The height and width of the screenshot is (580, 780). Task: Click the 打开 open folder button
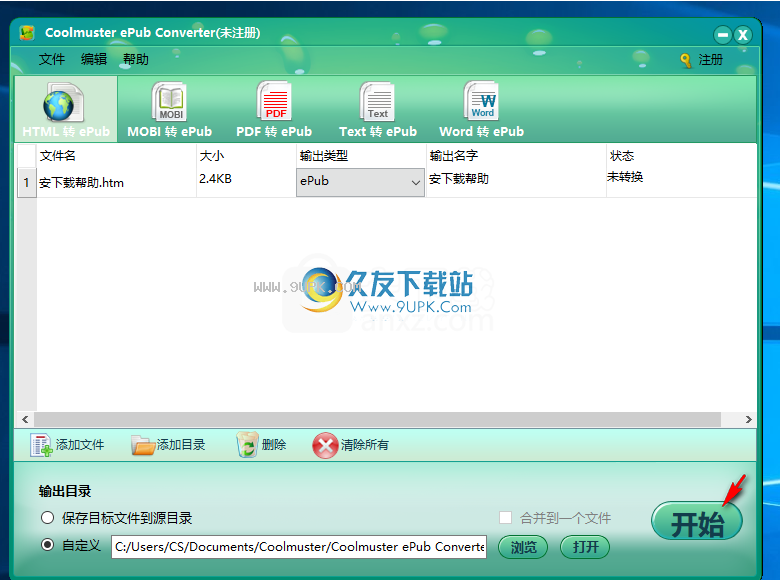(x=585, y=547)
